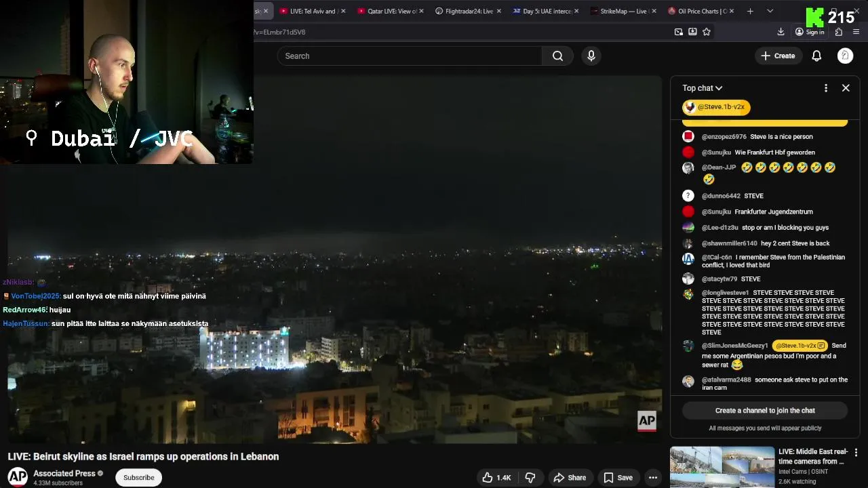This screenshot has width=868, height=488.
Task: Click the Kick logo viewer counter overlay
Action: tap(830, 18)
